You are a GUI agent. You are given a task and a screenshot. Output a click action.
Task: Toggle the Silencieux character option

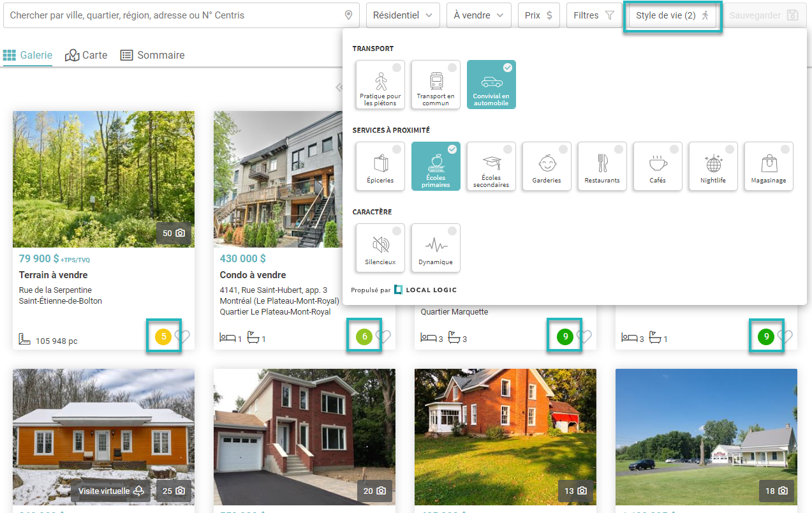tap(381, 248)
